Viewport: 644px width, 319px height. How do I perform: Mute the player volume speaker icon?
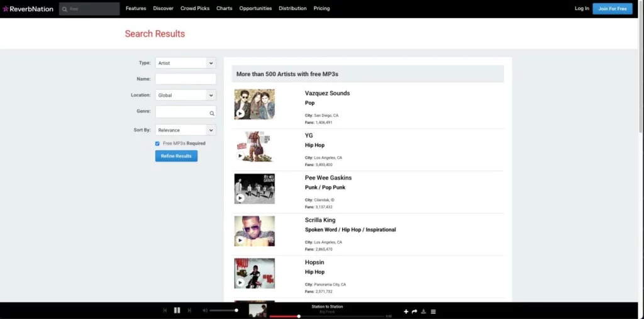click(205, 310)
